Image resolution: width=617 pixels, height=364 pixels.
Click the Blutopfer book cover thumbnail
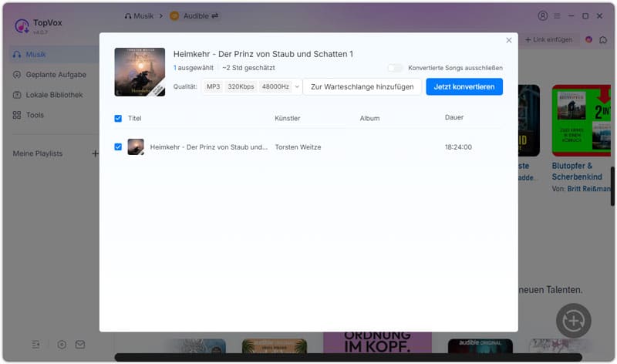[x=582, y=120]
